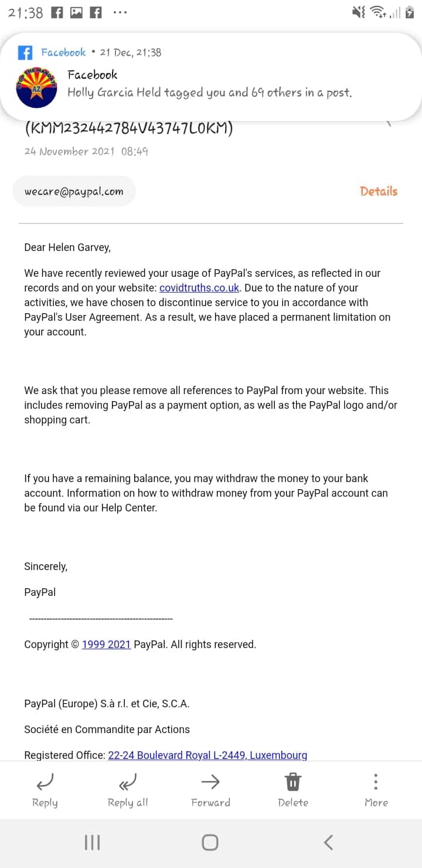Tap the Delete trash icon

[x=293, y=782]
